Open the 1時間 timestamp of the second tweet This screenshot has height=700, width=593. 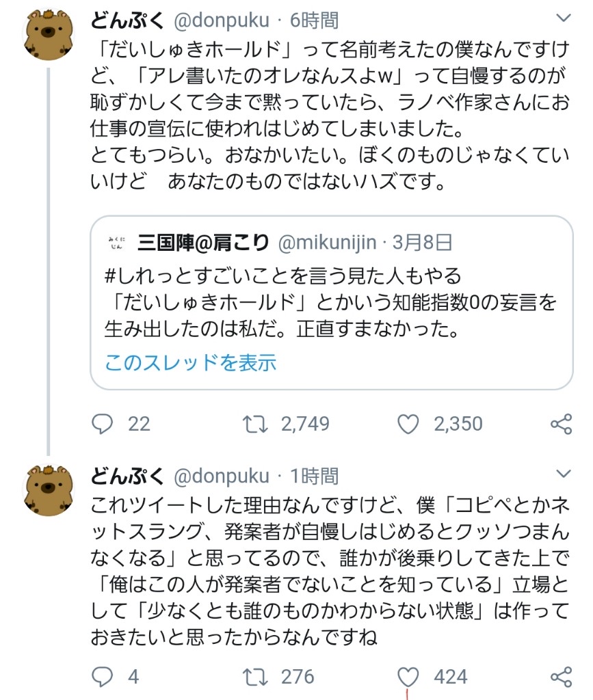click(x=314, y=475)
